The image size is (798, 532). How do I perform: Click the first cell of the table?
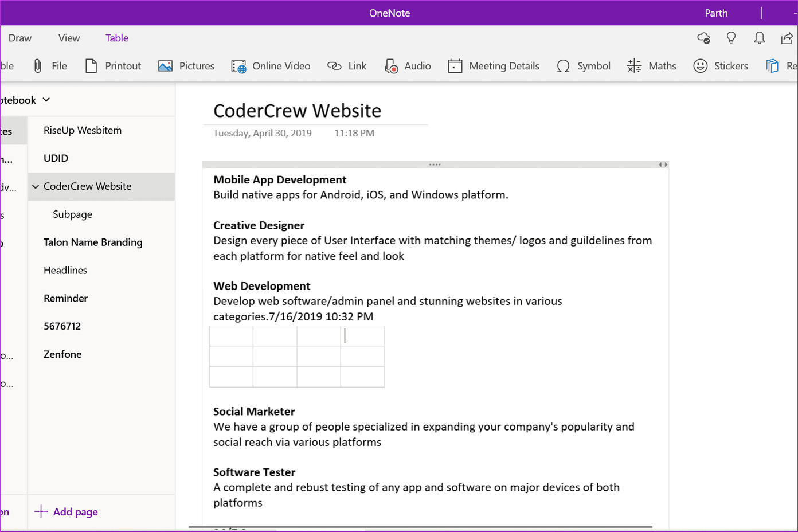pyautogui.click(x=232, y=337)
